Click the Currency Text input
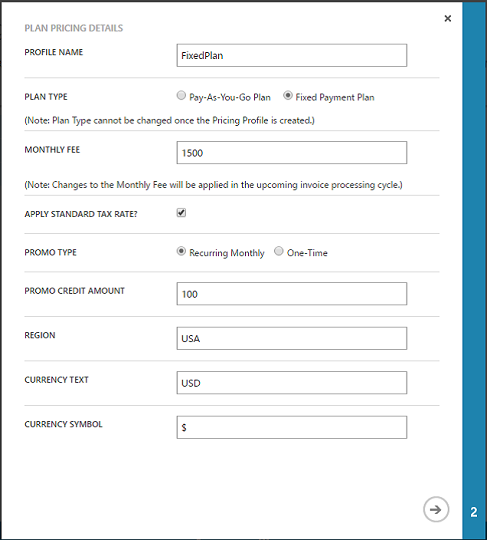Screen dimensions: 487x540 (x=292, y=383)
